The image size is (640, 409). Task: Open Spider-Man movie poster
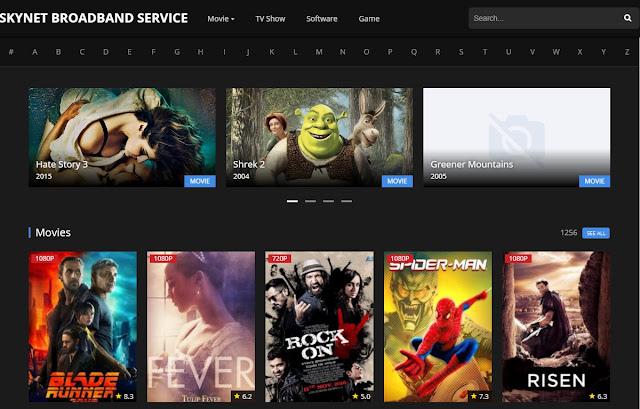coord(438,327)
